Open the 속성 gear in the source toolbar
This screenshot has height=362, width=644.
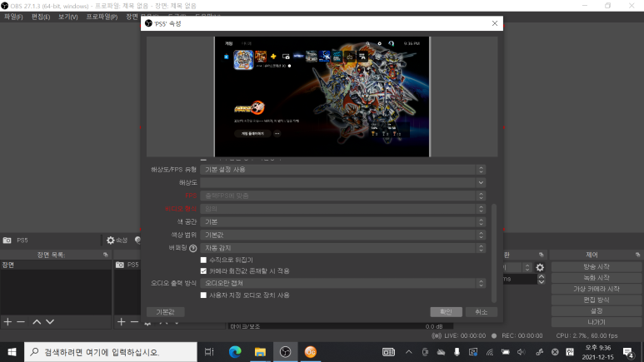click(x=117, y=241)
